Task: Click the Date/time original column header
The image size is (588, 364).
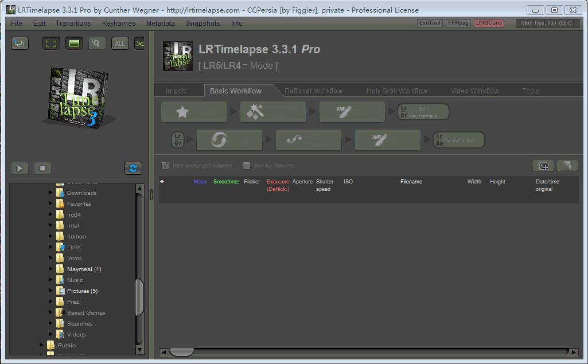Action: (547, 185)
